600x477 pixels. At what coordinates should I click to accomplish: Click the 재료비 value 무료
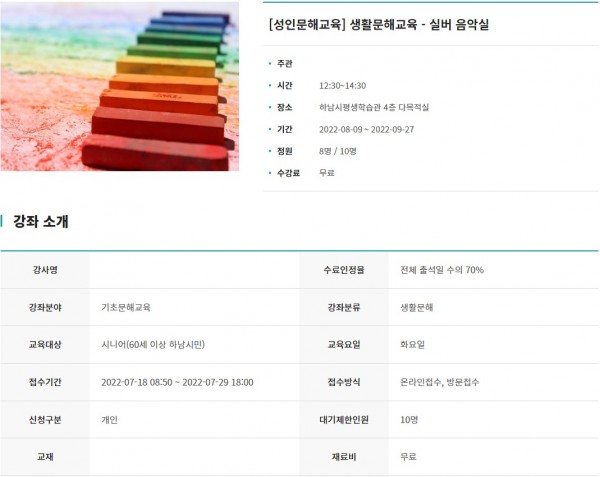408,457
